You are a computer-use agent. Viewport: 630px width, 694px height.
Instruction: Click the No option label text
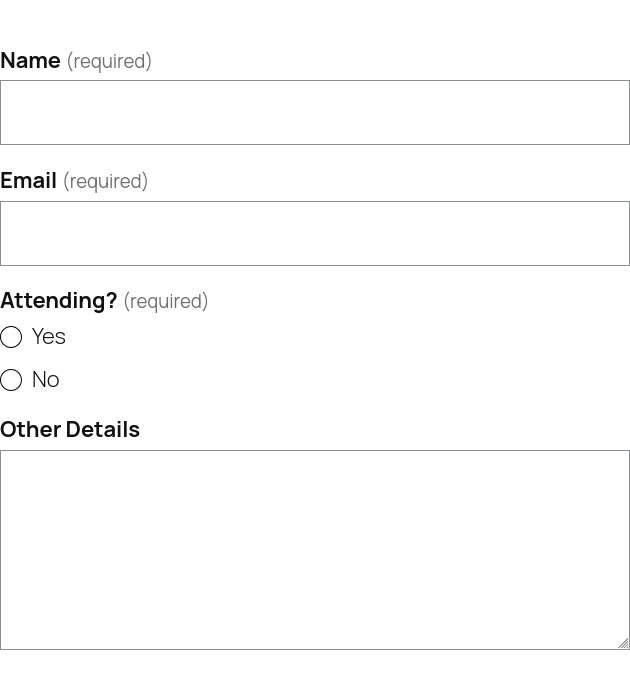click(x=46, y=379)
